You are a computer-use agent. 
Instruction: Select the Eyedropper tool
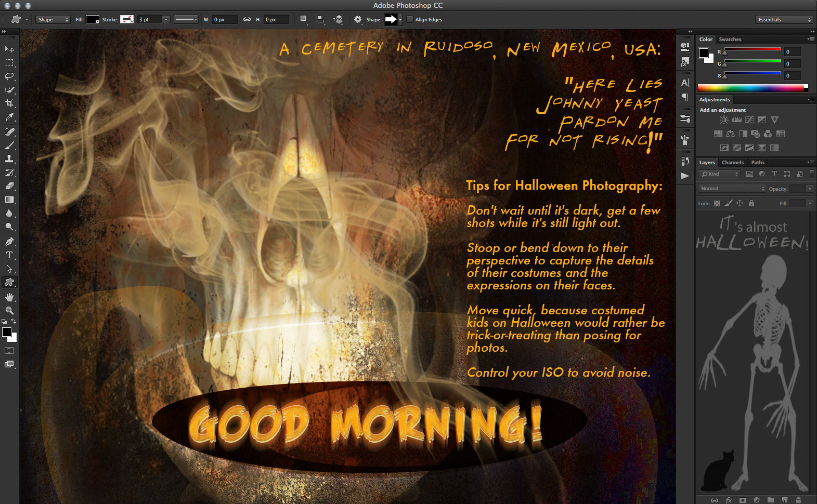(x=9, y=117)
